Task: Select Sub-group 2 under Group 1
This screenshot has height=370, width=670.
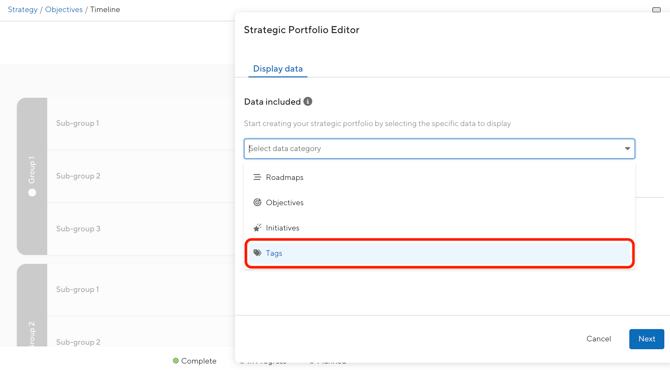Action: [78, 176]
